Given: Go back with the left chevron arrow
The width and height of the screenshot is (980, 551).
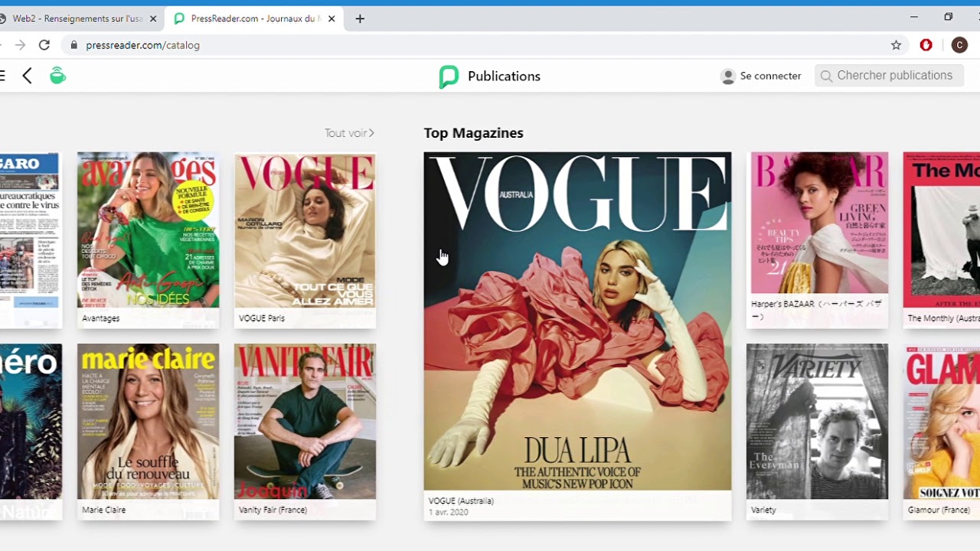Looking at the screenshot, I should (x=28, y=75).
